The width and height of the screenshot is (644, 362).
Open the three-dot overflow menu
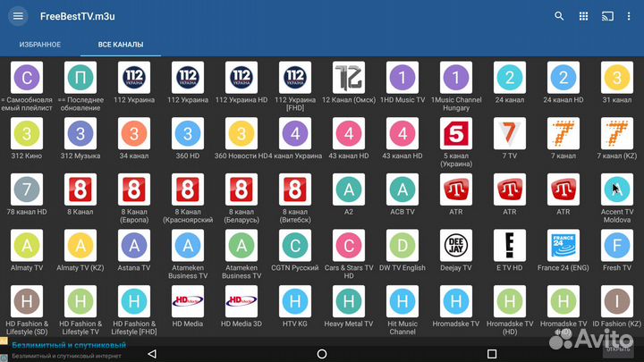pyautogui.click(x=631, y=17)
